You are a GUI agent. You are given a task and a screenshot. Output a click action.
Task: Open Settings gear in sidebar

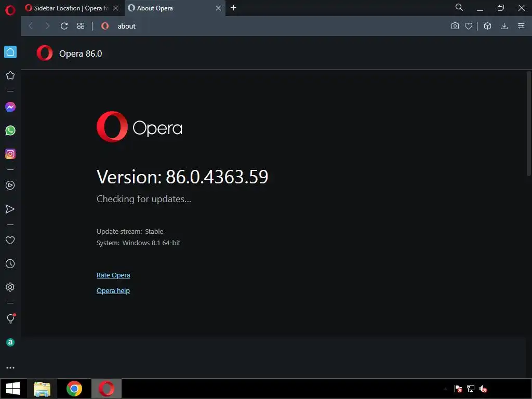(10, 287)
